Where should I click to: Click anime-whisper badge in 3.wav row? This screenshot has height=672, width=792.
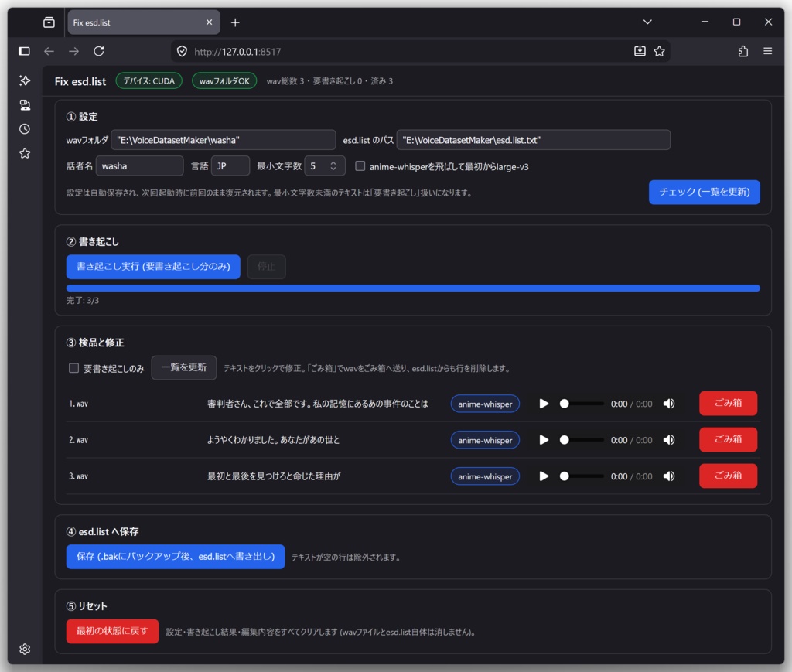tap(485, 476)
